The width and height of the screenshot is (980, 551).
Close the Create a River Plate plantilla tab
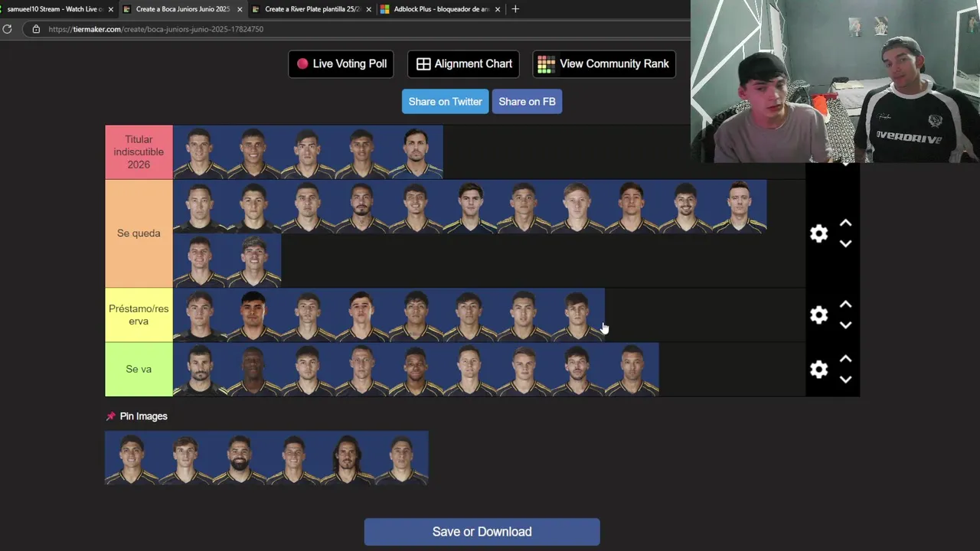[x=368, y=9]
